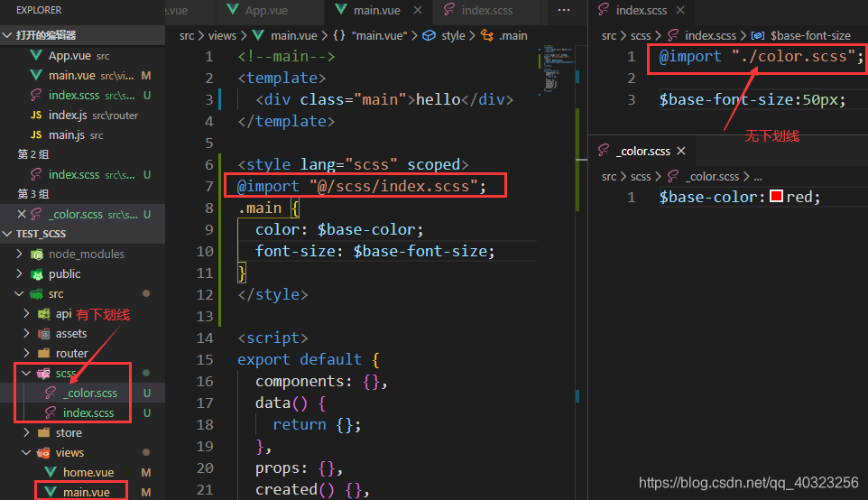Close the _color.scss editor tab
The image size is (868, 500).
681,151
